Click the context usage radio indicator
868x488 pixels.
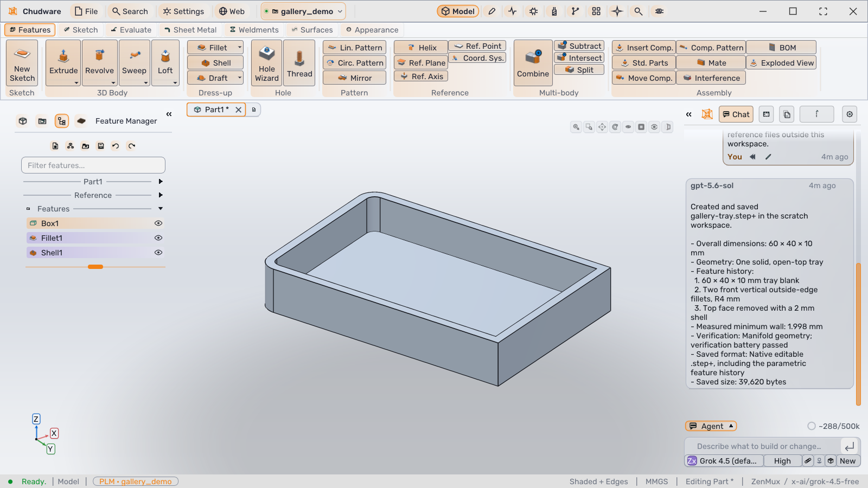click(x=812, y=426)
